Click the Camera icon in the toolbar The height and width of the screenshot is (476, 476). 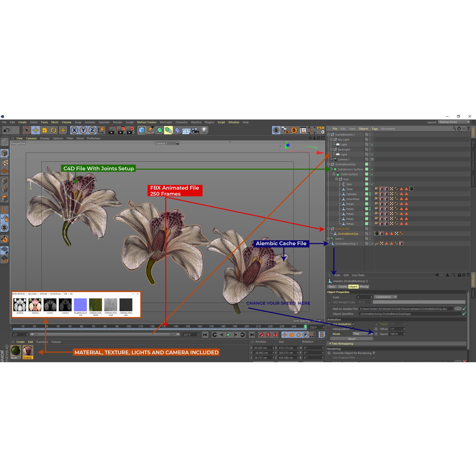(x=195, y=130)
